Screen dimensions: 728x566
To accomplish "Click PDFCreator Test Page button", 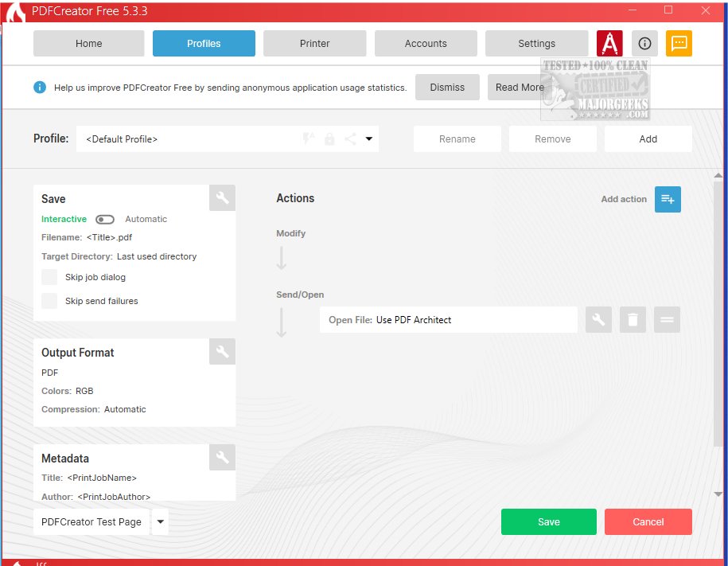I will [91, 521].
